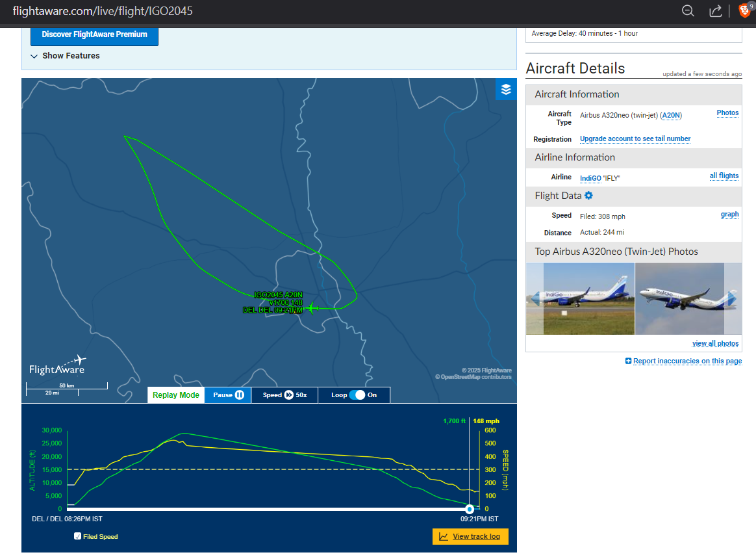Viewport: 756px width, 559px height.
Task: Click 'Average Delay: 40 minutes - 1 hour' text
Action: (x=585, y=33)
